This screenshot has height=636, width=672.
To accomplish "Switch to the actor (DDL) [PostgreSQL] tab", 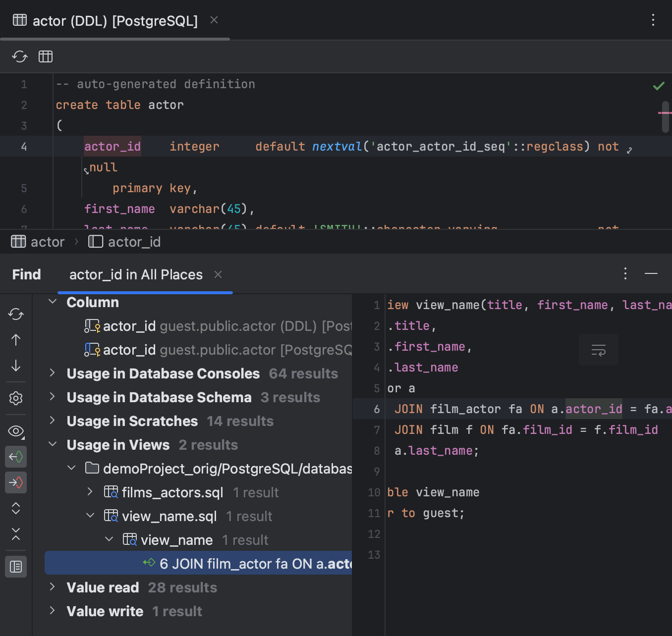I will [114, 20].
